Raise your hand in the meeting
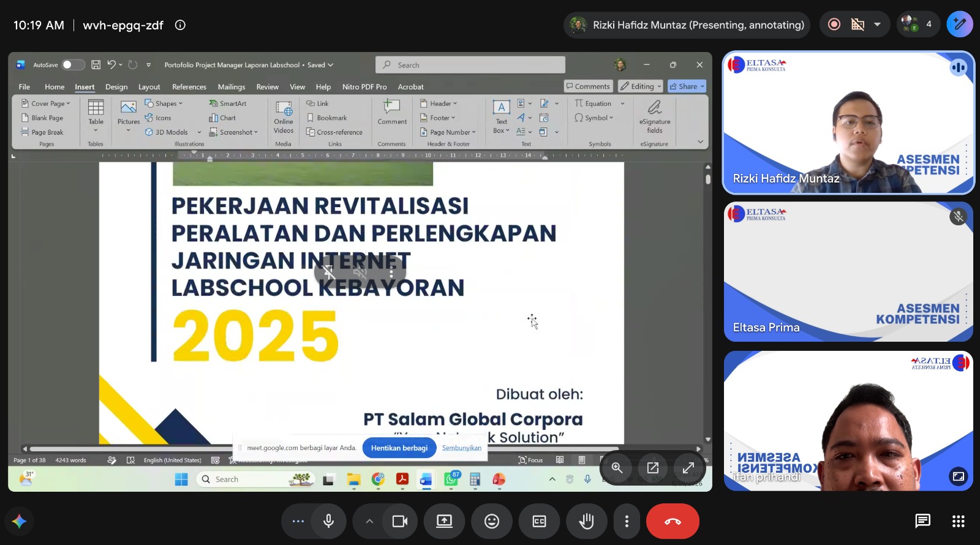The height and width of the screenshot is (545, 980). click(587, 521)
